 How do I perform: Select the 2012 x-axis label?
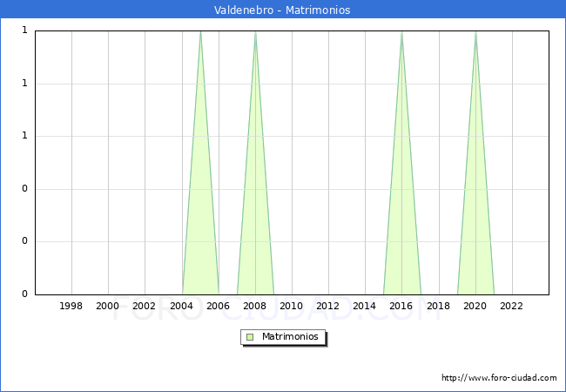[327, 306]
